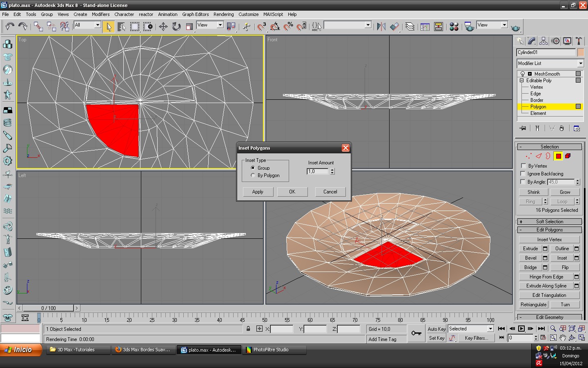Switch to the Motion command panel
The width and height of the screenshot is (588, 368).
pos(555,41)
